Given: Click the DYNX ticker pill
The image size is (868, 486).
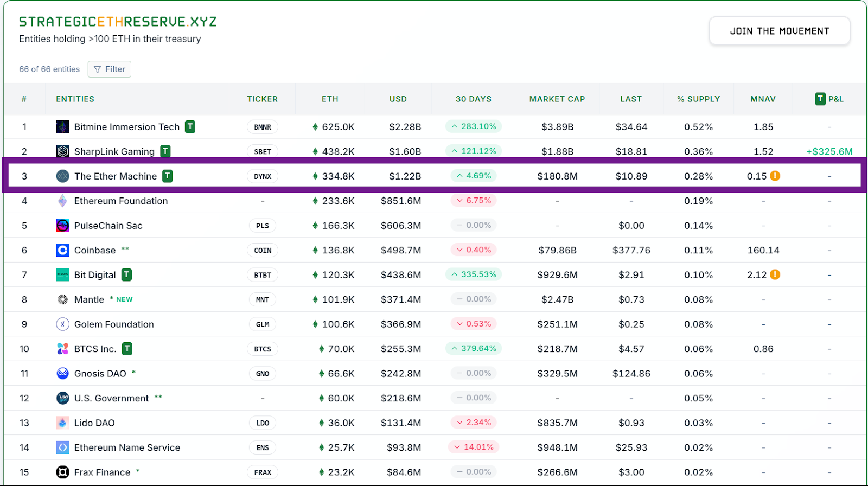Looking at the screenshot, I should click(x=263, y=176).
